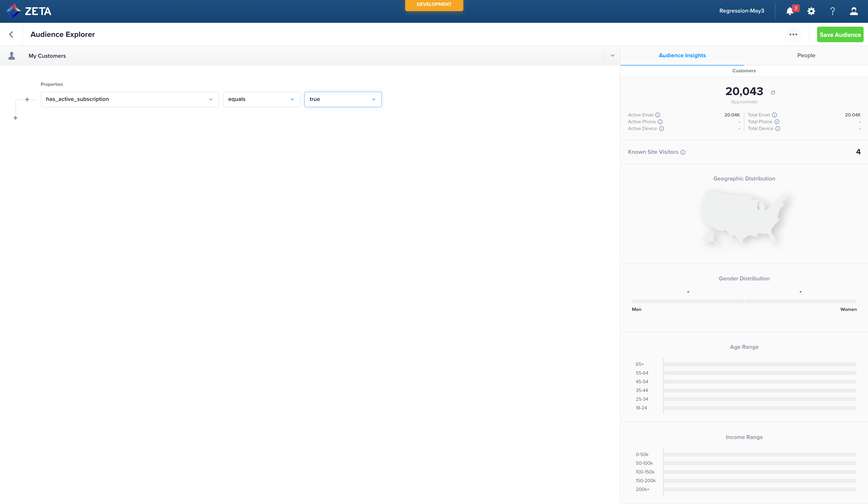Select the Audience Insights tab
The height and width of the screenshot is (504, 868).
click(x=682, y=56)
